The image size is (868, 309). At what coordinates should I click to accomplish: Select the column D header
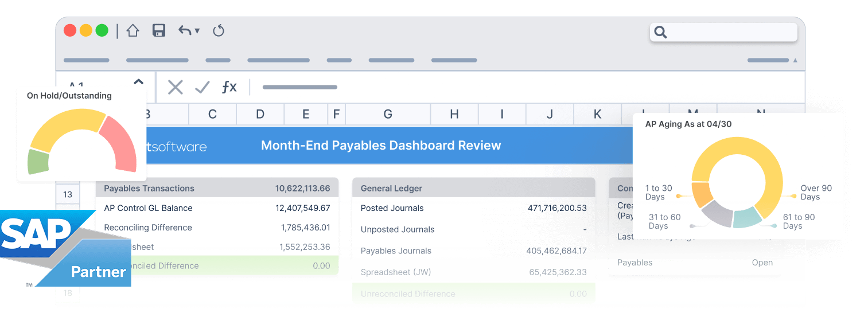pos(260,114)
